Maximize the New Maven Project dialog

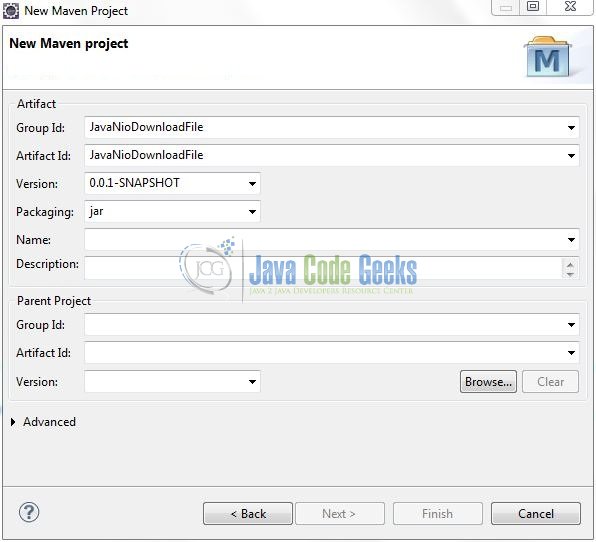(x=533, y=6)
